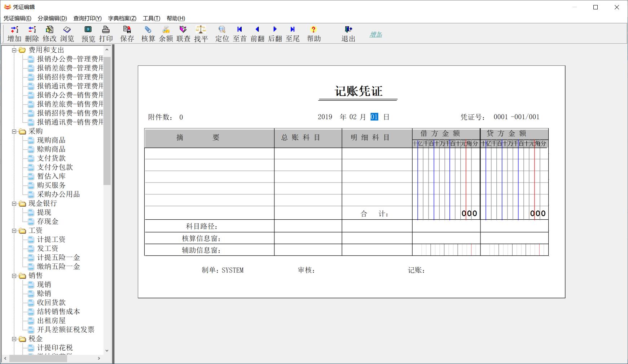Click the 核算 toolbar icon
The height and width of the screenshot is (364, 628).
(x=148, y=34)
